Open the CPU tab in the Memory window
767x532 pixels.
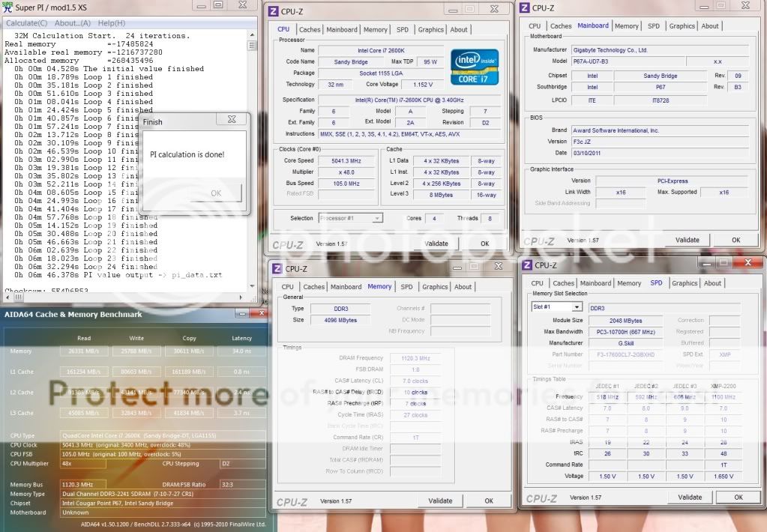(x=288, y=287)
